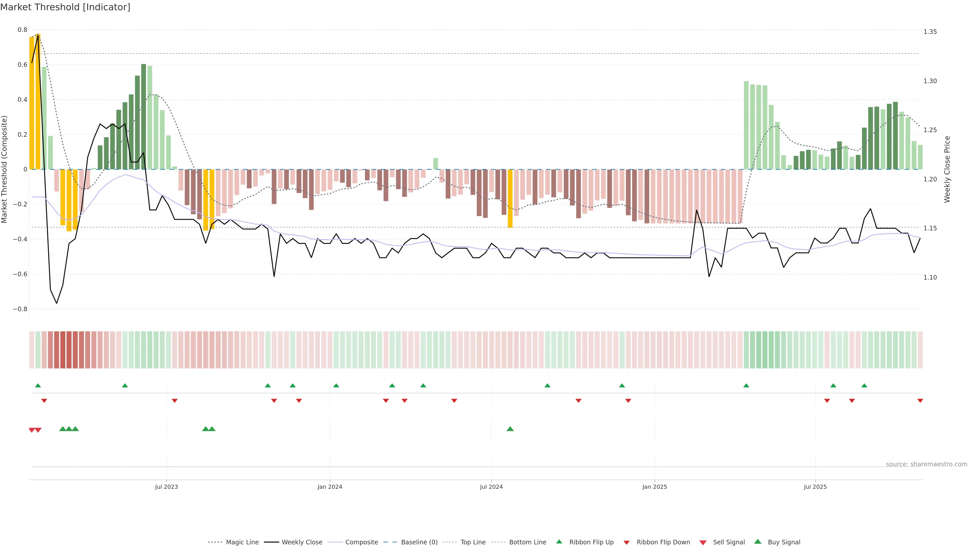Click the Sell Signal legend icon
The height and width of the screenshot is (551, 980).
703,542
